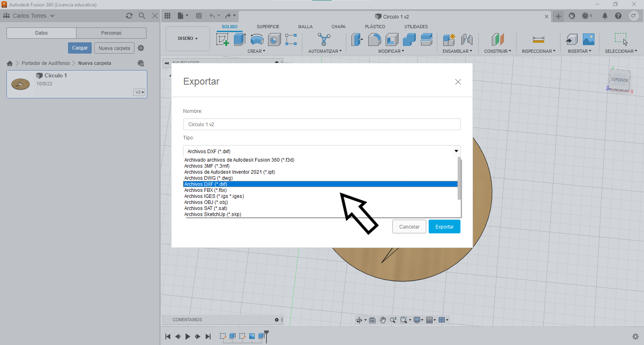The width and height of the screenshot is (644, 345).
Task: Open the Tipo file format dropdown
Action: tap(322, 151)
